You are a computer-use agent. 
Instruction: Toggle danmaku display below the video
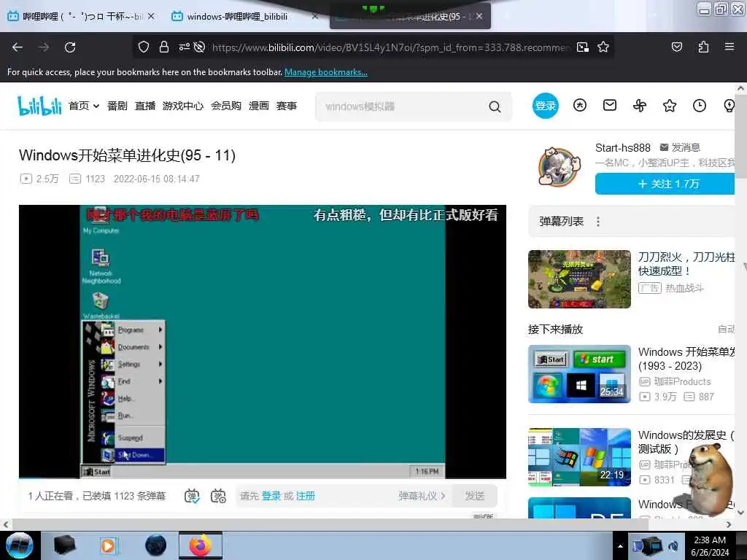tap(192, 496)
